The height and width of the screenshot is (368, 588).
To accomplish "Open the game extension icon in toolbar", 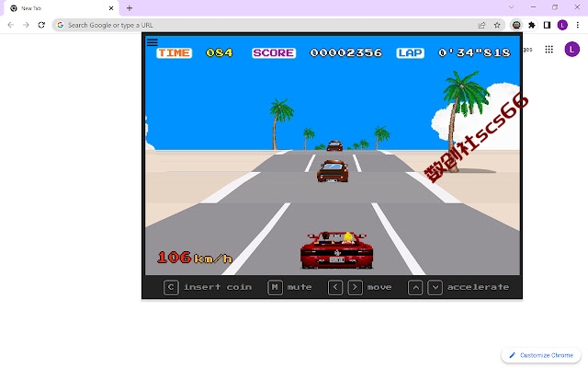I will pos(516,25).
